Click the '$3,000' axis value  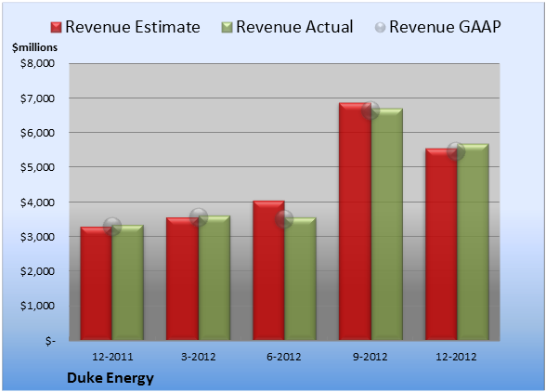coord(37,237)
